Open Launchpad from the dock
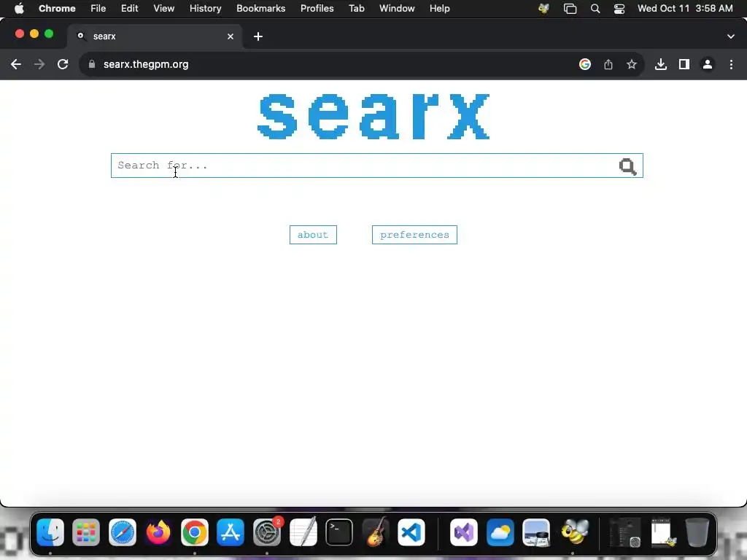 coord(86,532)
